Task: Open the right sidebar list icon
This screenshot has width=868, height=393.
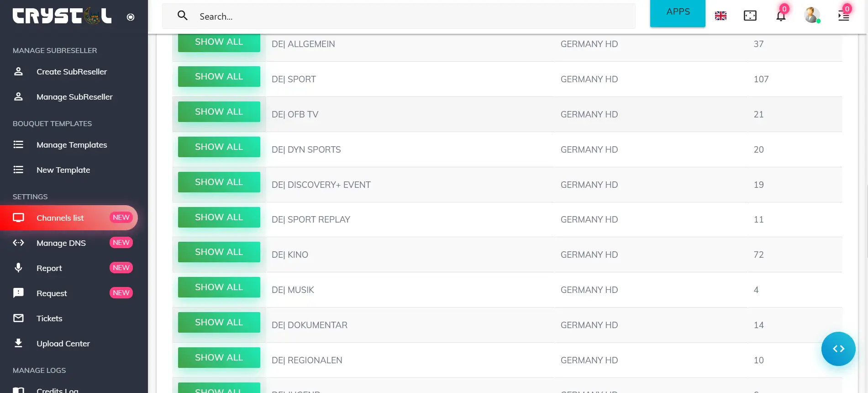Action: 843,16
